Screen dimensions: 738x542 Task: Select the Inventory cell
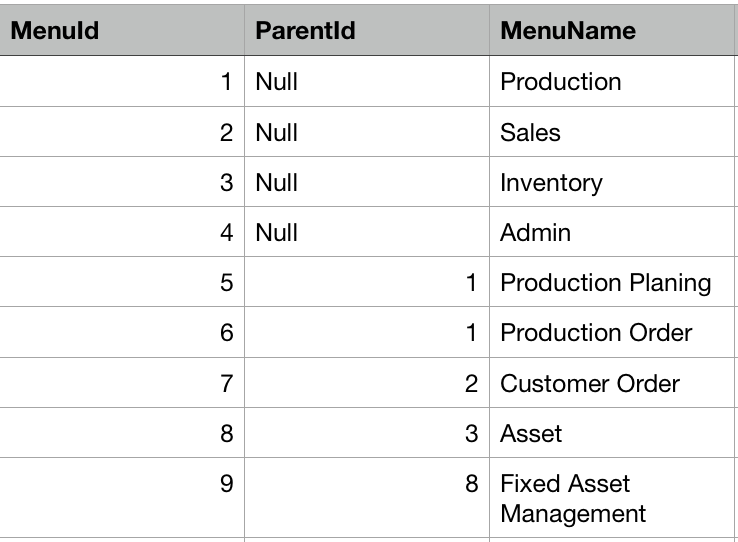click(612, 182)
